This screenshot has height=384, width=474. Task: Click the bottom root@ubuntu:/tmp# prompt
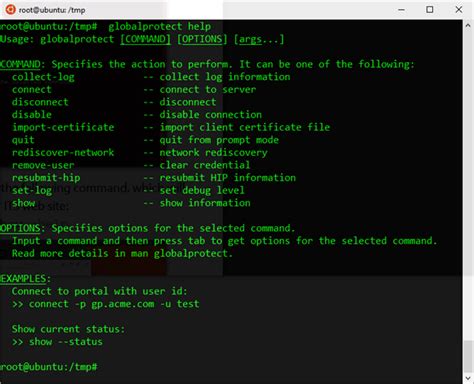48,367
